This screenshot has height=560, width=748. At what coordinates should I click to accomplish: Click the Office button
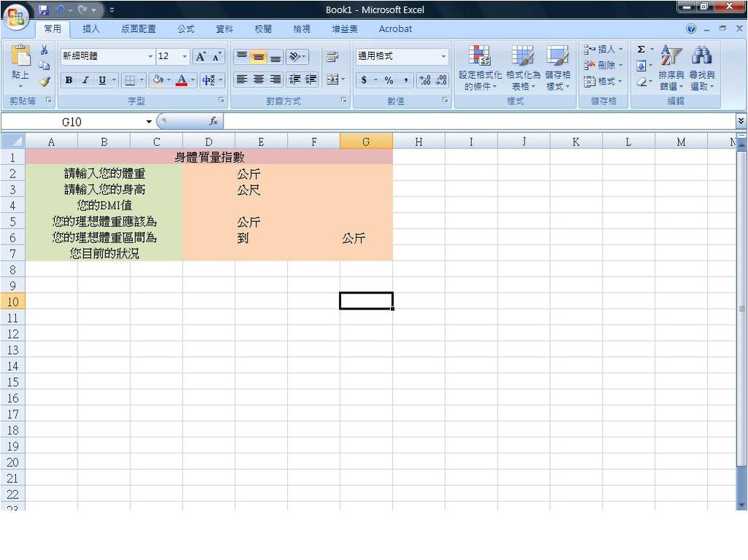(x=15, y=18)
